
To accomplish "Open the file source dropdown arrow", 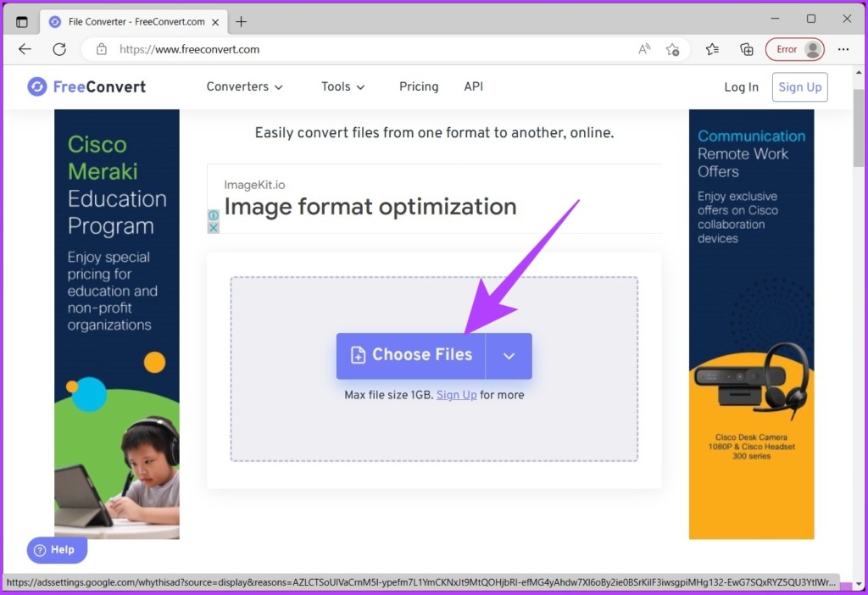I will pyautogui.click(x=509, y=356).
